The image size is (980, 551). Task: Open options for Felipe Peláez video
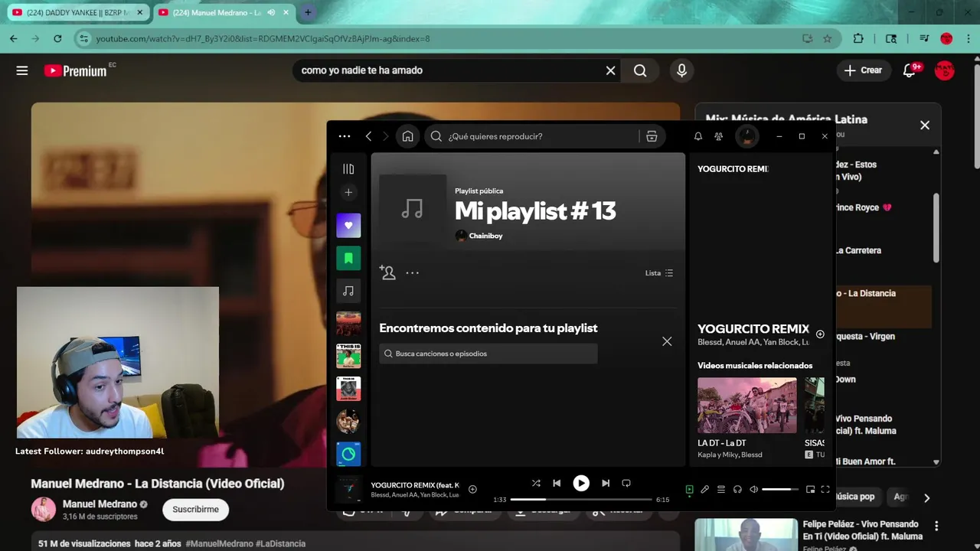[x=936, y=526]
